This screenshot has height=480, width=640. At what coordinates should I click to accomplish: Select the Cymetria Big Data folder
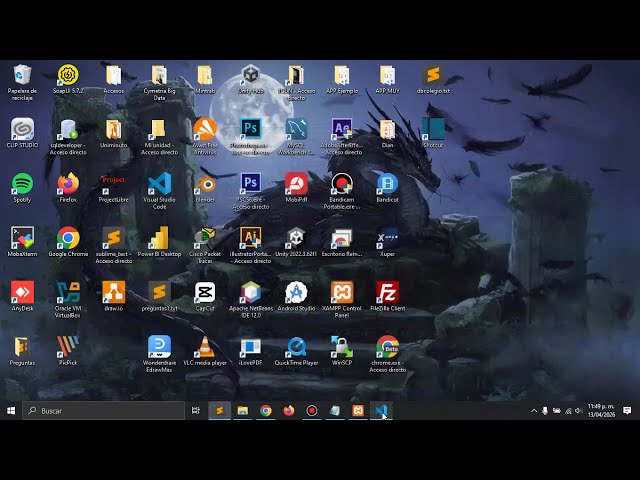[159, 82]
